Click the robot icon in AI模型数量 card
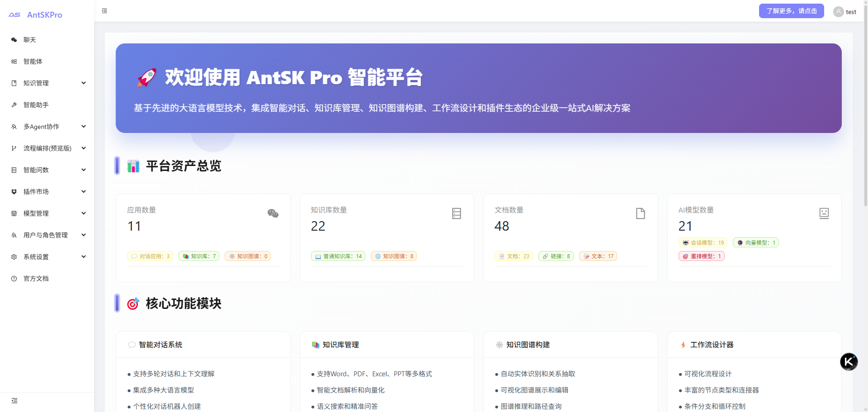This screenshot has width=868, height=412. pyautogui.click(x=824, y=213)
